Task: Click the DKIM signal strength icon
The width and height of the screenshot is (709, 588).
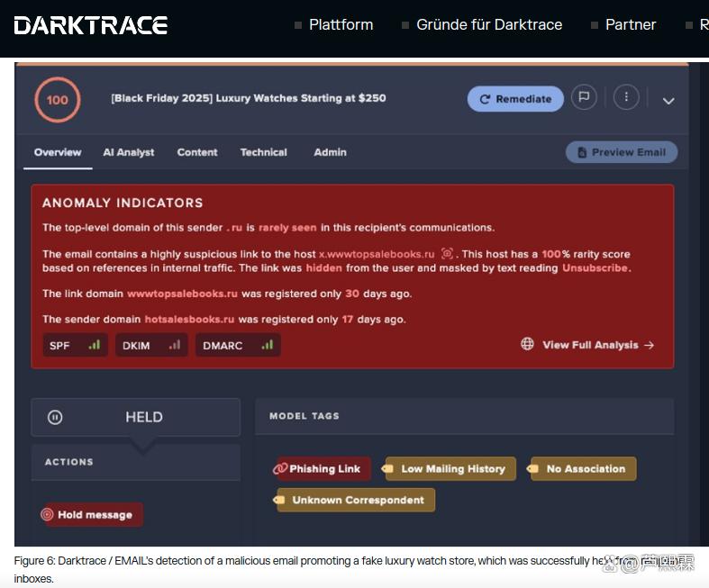Action: click(175, 345)
